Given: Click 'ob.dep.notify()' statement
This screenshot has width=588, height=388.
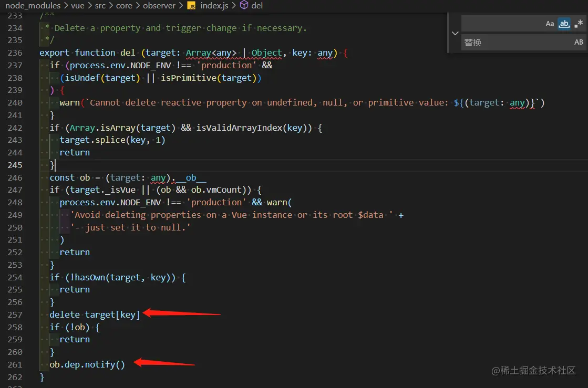Looking at the screenshot, I should (x=87, y=364).
